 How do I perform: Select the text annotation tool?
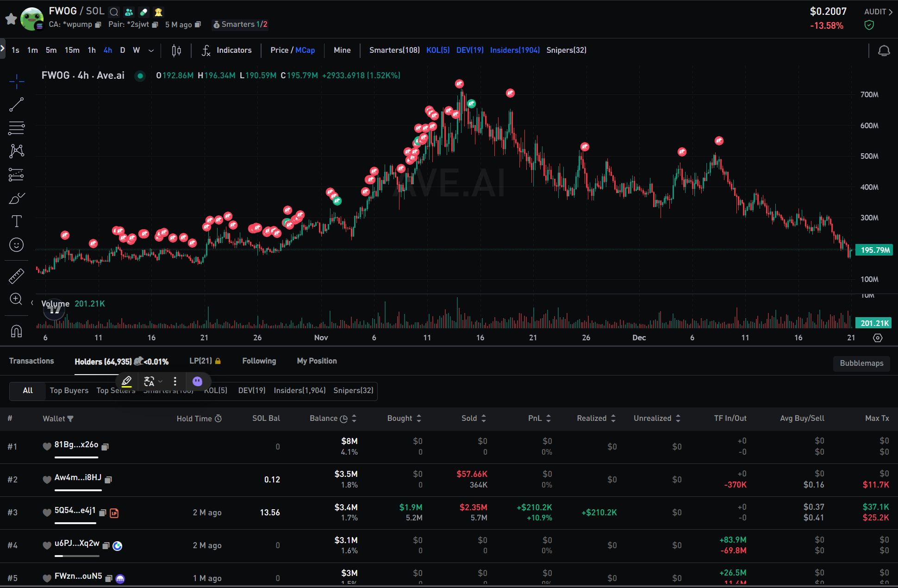[16, 221]
